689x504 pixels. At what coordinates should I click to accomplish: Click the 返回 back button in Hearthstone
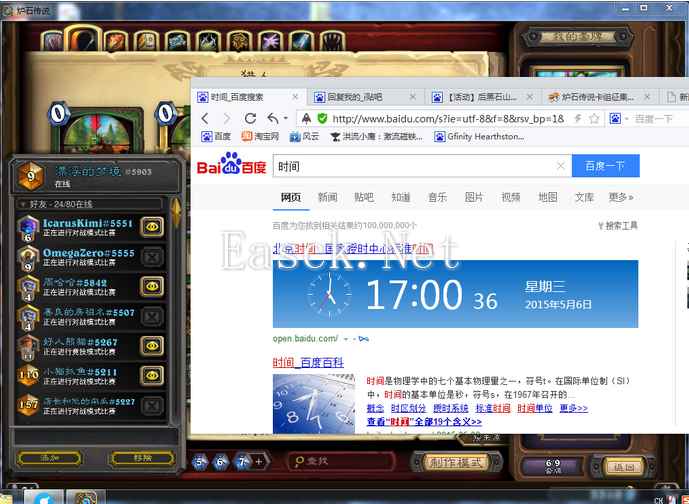pos(623,467)
